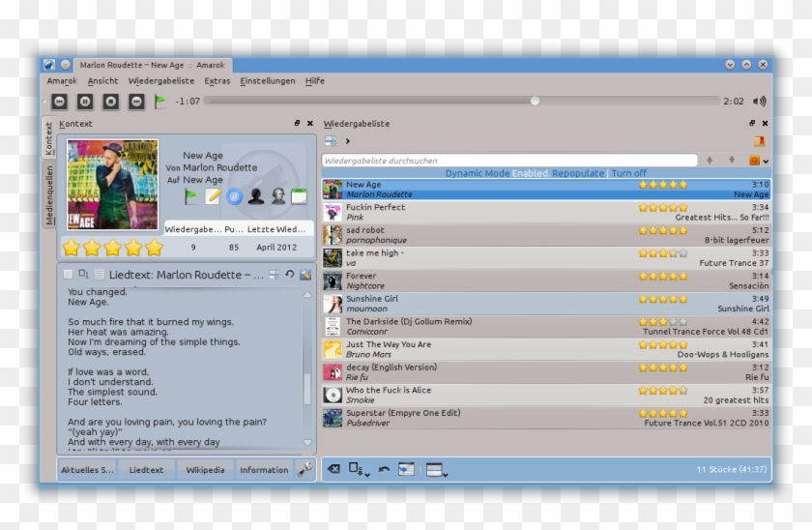Open the Amarok menu
The height and width of the screenshot is (530, 812).
62,81
